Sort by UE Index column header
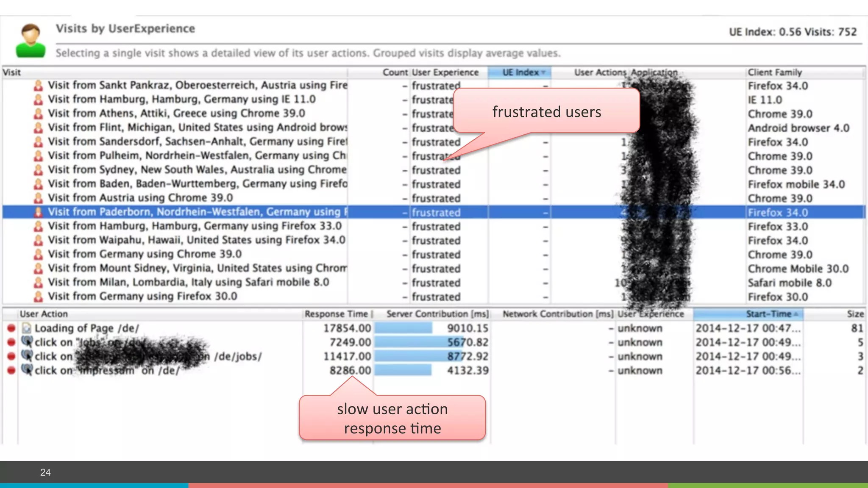 coord(519,72)
